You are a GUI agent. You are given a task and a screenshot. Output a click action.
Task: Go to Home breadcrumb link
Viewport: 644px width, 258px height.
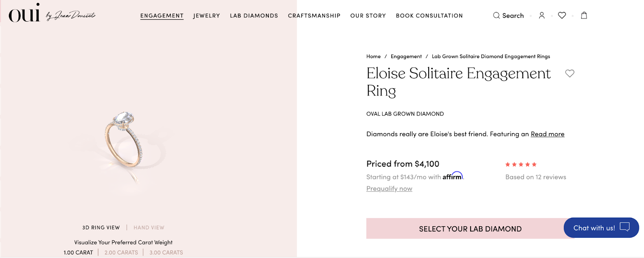374,56
